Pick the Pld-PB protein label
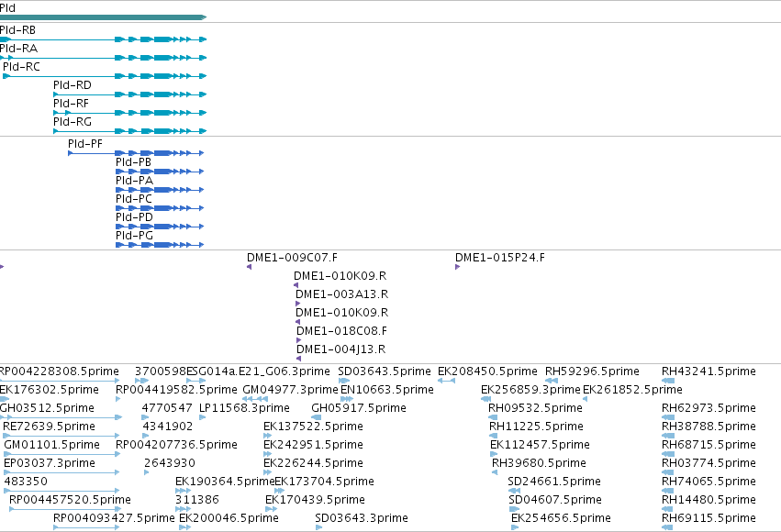The height and width of the screenshot is (532, 781). click(133, 162)
